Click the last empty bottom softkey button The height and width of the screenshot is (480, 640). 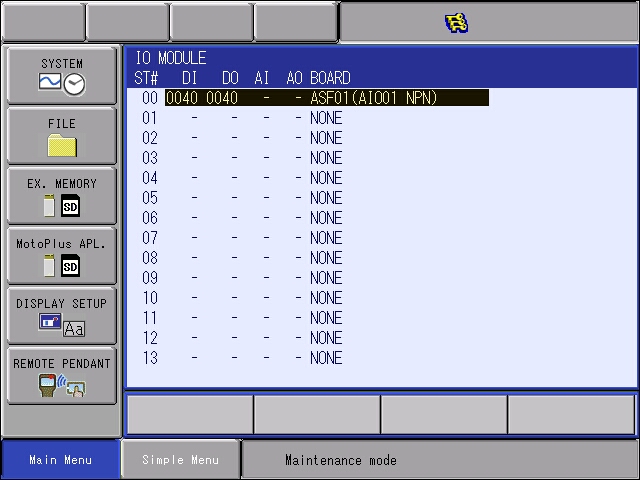tap(571, 413)
